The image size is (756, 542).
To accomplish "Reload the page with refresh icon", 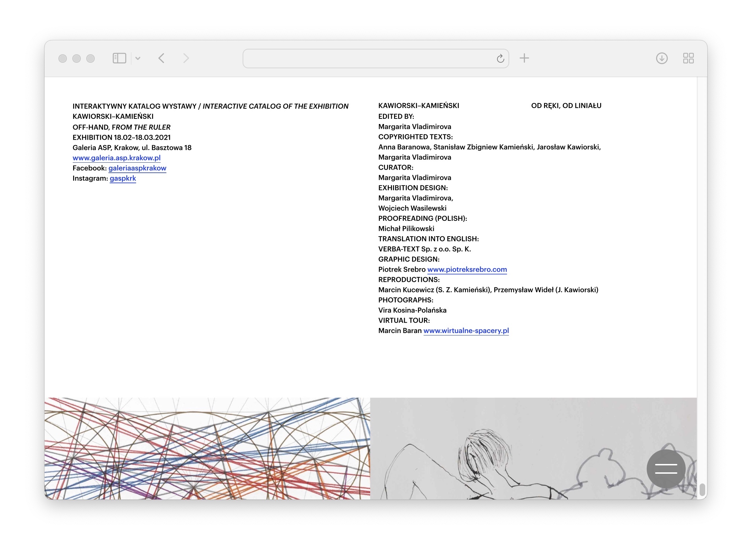I will [500, 59].
